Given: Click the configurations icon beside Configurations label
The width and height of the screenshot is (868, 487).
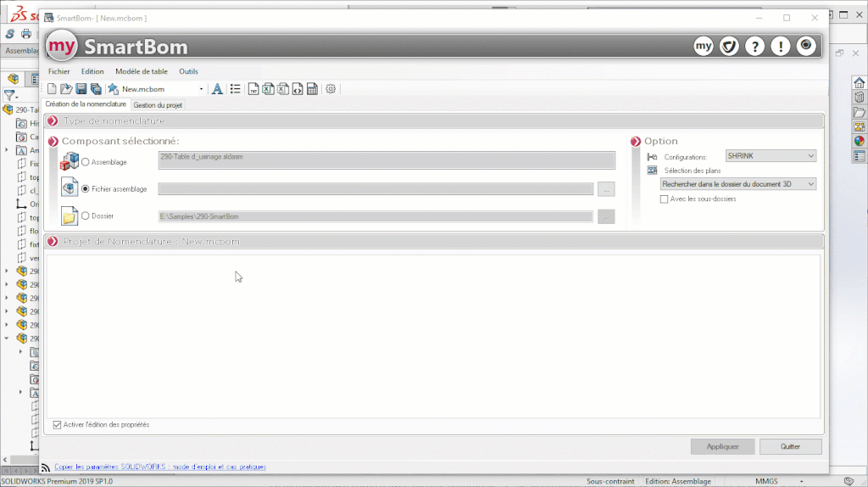Looking at the screenshot, I should tap(652, 157).
